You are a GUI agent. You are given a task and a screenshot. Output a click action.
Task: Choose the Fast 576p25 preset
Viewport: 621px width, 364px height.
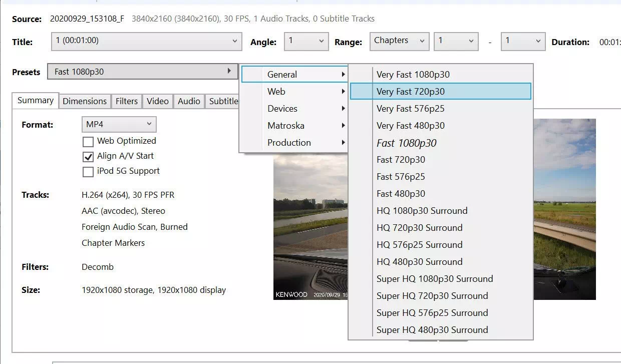click(441, 177)
